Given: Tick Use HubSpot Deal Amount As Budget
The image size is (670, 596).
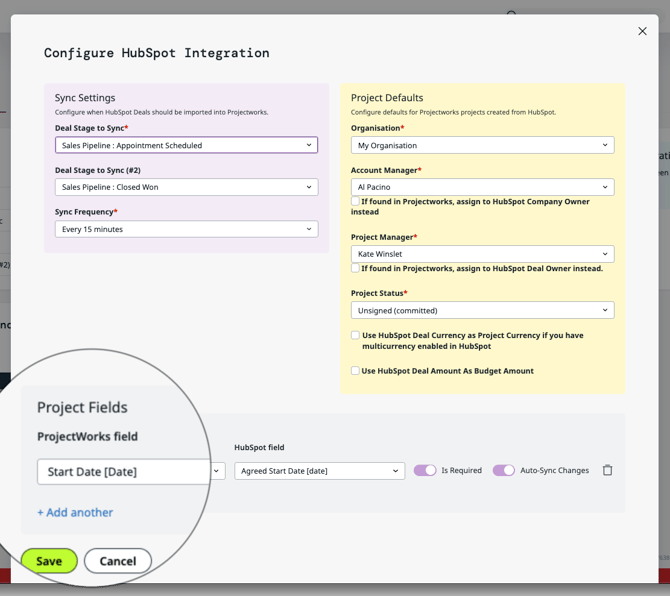Looking at the screenshot, I should point(355,371).
